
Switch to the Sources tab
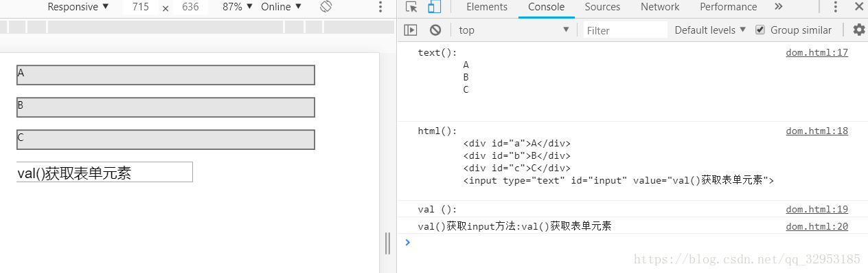click(x=602, y=7)
